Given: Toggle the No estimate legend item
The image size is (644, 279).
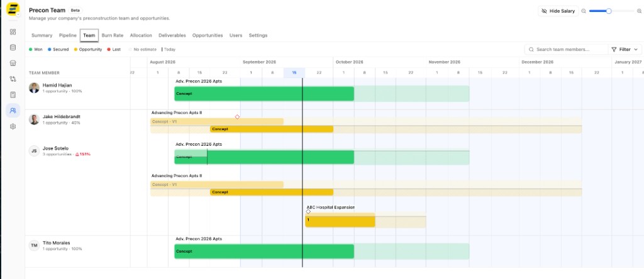Looking at the screenshot, I should pyautogui.click(x=143, y=49).
